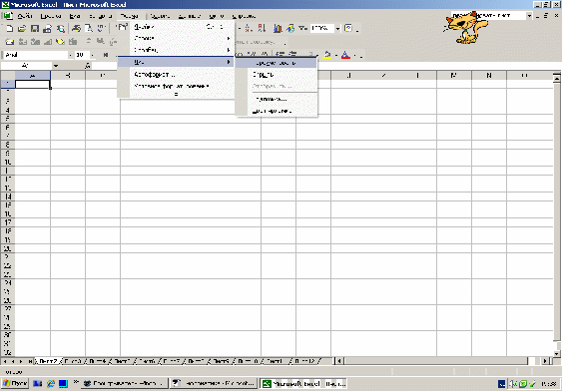Open the Данные menu
Image resolution: width=563 pixels, height=392 pixels.
[x=190, y=16]
